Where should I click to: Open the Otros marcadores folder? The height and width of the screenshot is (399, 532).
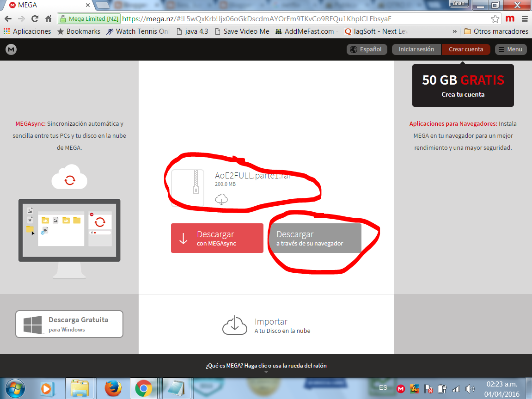click(496, 31)
